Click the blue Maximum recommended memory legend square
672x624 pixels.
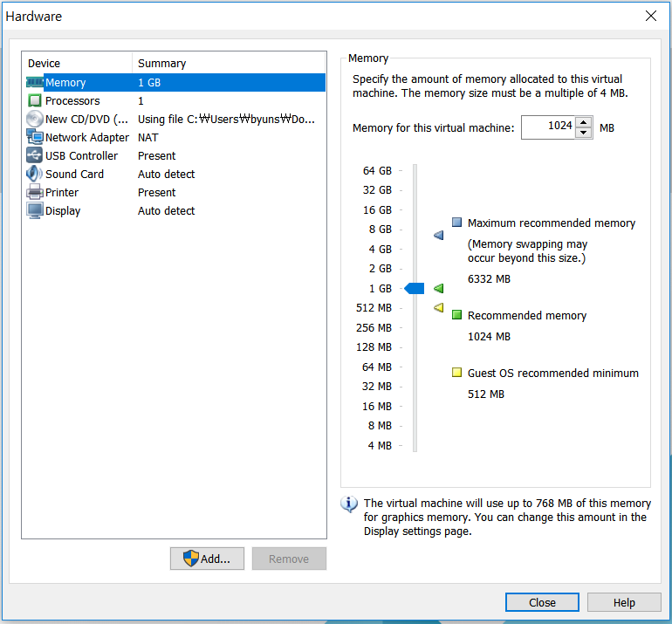(456, 222)
